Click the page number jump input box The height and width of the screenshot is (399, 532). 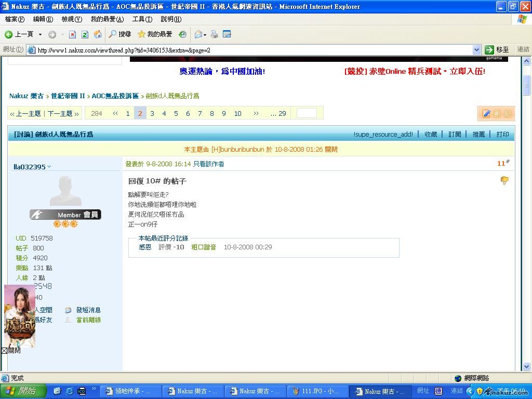pyautogui.click(x=307, y=113)
